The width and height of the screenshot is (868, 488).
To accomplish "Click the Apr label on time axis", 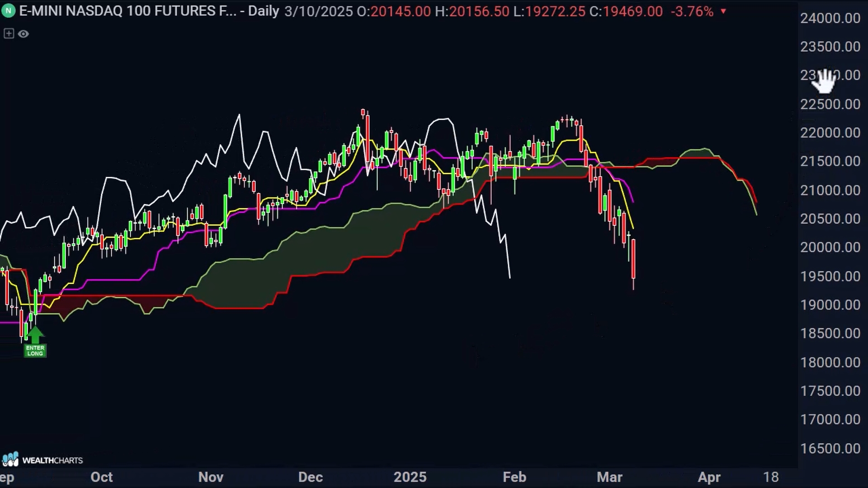I will (x=709, y=477).
